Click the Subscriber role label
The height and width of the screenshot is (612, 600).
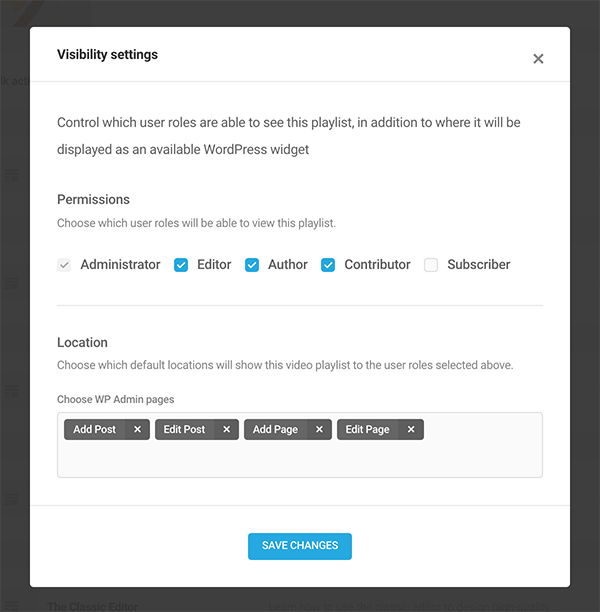coord(478,265)
